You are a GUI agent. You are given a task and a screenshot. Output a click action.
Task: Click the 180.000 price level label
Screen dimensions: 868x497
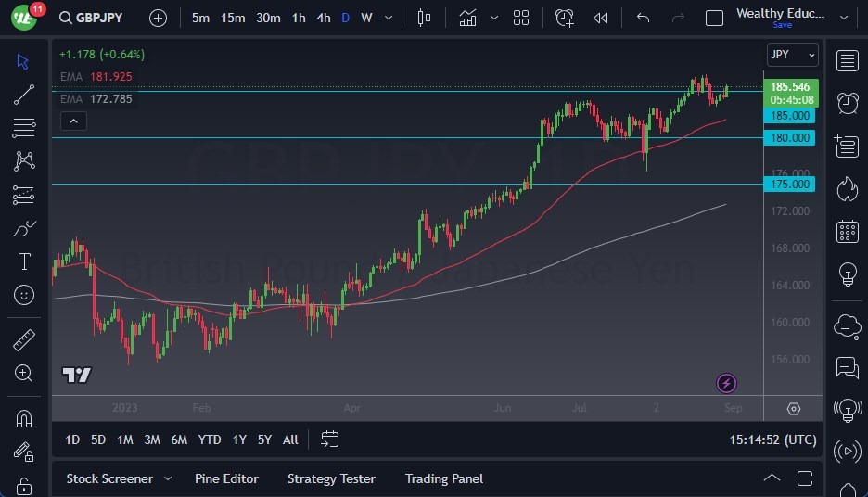tap(790, 138)
